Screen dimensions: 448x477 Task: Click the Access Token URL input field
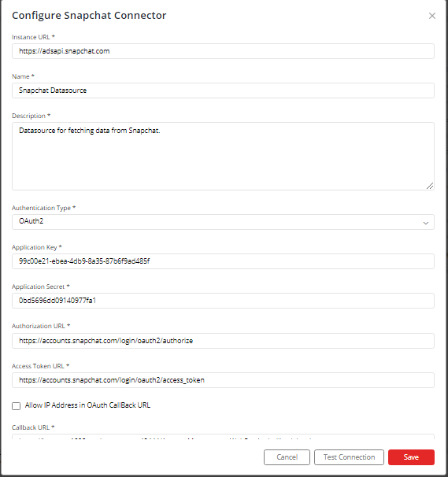pyautogui.click(x=223, y=380)
